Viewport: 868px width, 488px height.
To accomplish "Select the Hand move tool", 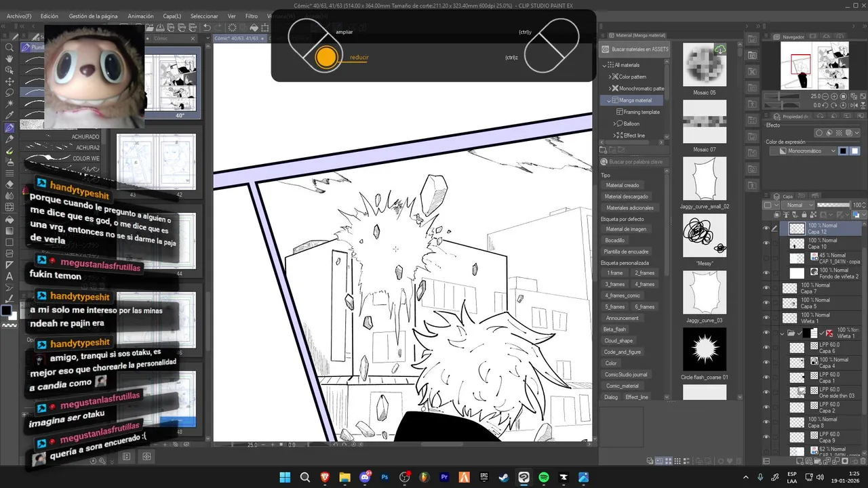I will point(9,59).
